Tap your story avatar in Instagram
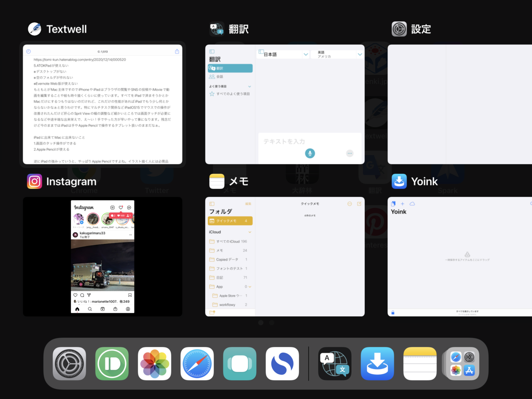Viewport: 532px width, 399px height. click(x=78, y=219)
